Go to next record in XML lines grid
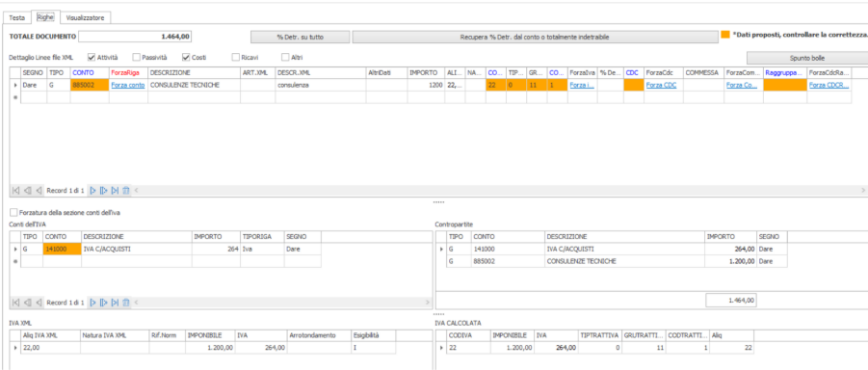The height and width of the screenshot is (370, 868). (92, 191)
